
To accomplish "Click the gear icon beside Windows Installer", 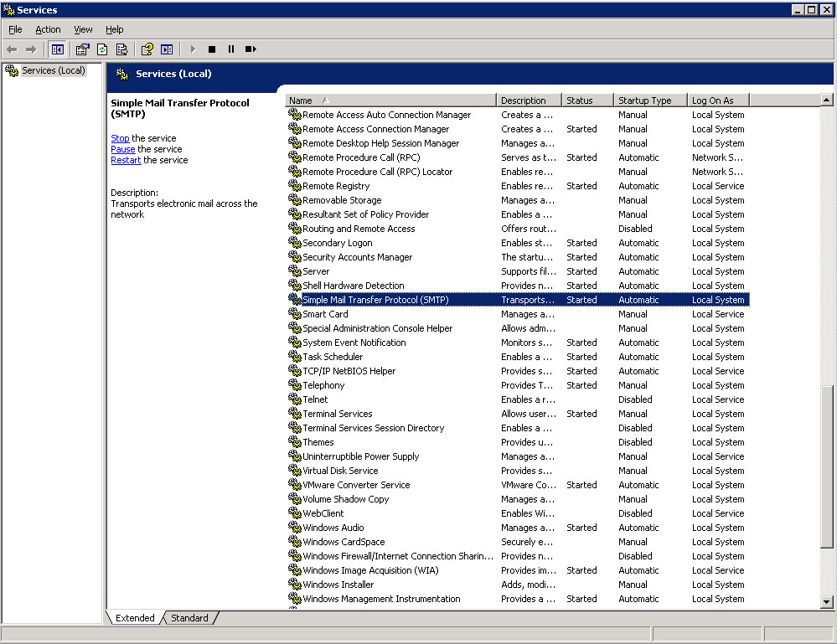I will 295,584.
